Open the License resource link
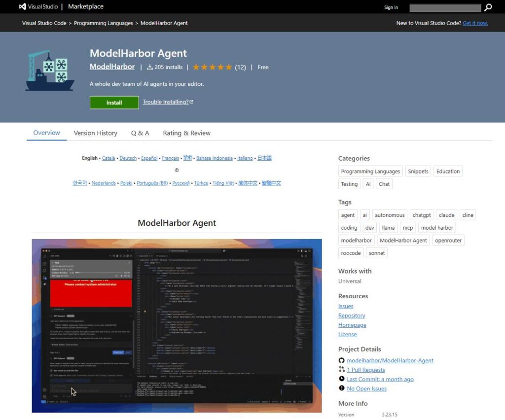This screenshot has width=505, height=420. [347, 334]
